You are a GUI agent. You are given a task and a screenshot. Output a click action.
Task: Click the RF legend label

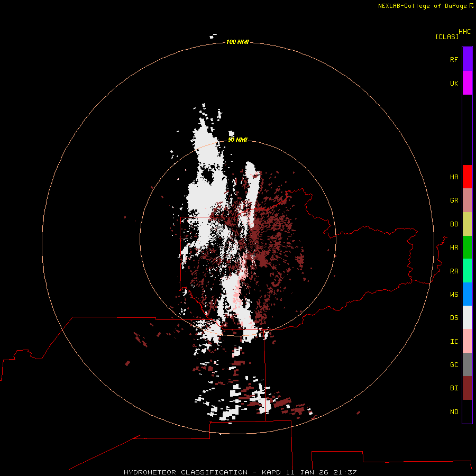tap(454, 59)
